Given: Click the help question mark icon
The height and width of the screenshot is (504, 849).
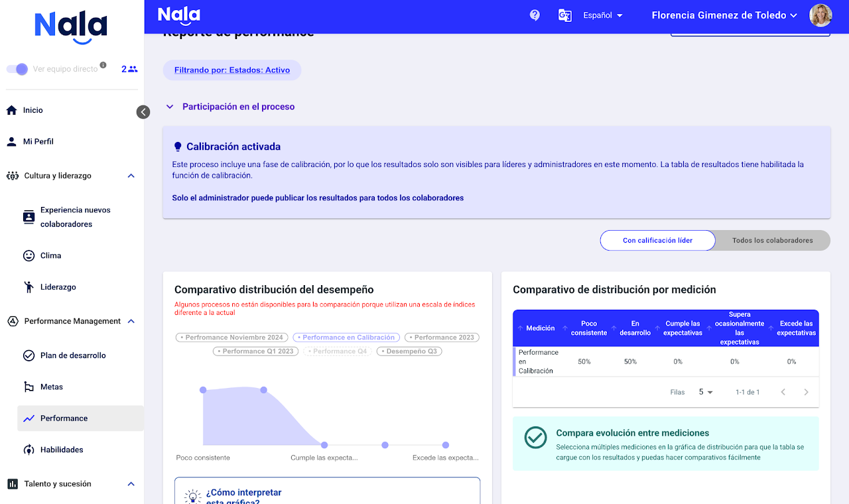Looking at the screenshot, I should (535, 15).
